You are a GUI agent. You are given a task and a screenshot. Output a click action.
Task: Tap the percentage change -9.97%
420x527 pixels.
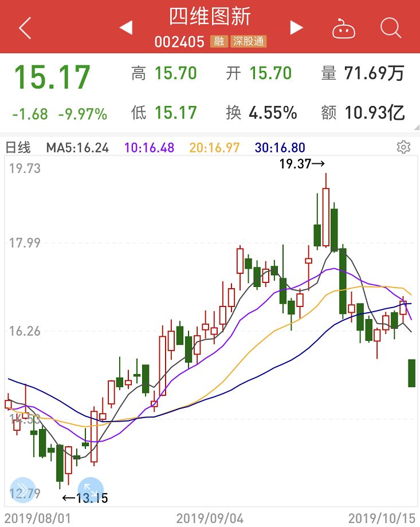(x=83, y=114)
